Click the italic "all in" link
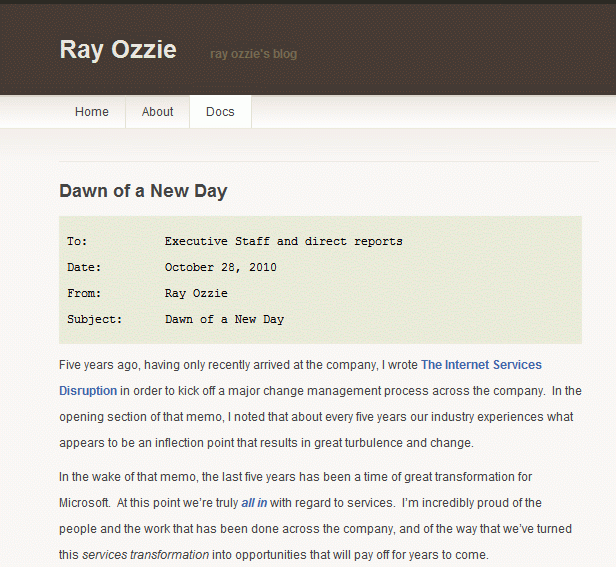The width and height of the screenshot is (616, 567). pyautogui.click(x=254, y=503)
